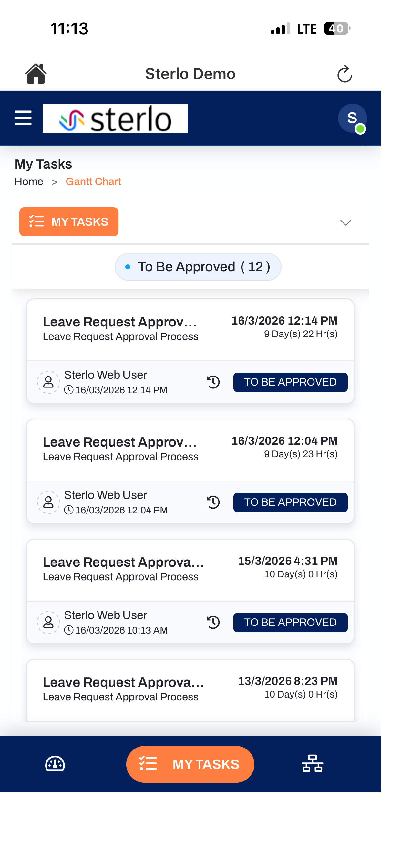The image size is (401, 868).
Task: Open history icon on 12:04 PM task
Action: click(213, 502)
